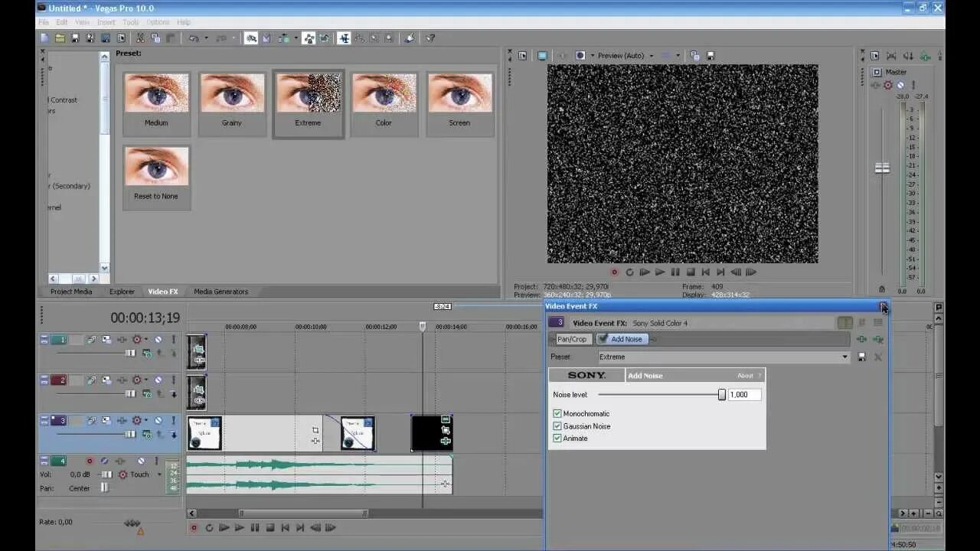Click the Project Video Properties icon in preview

point(523,55)
